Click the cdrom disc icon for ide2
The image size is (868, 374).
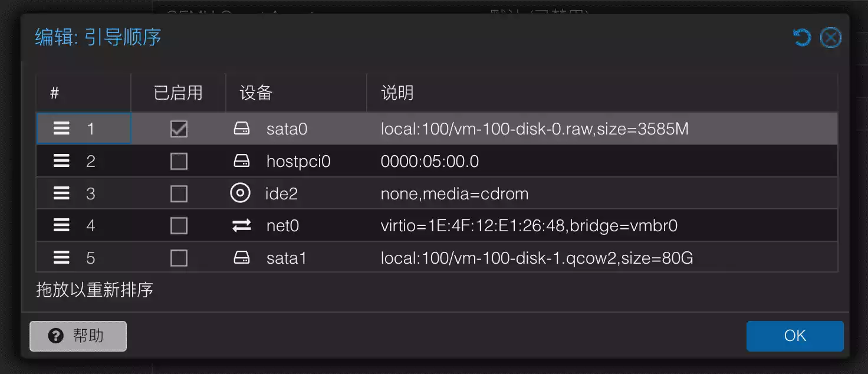pos(241,193)
